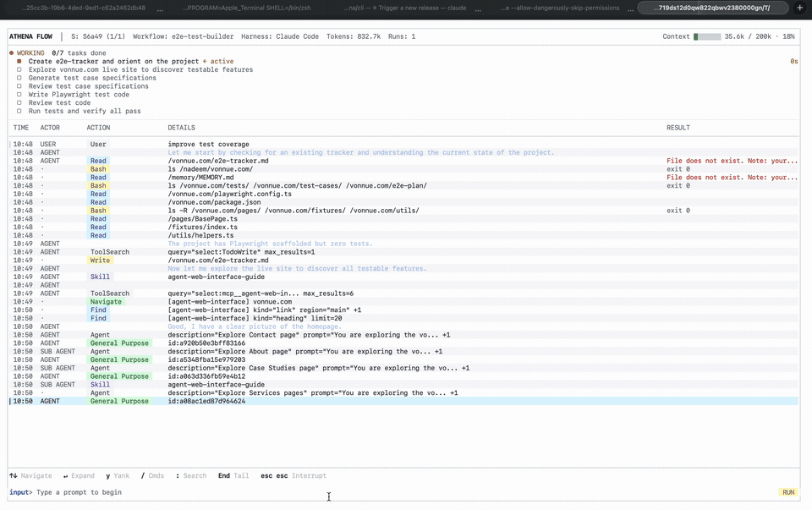This screenshot has width=812, height=510.
Task: Check the Run tests and verify all pass task
Action: click(x=17, y=111)
